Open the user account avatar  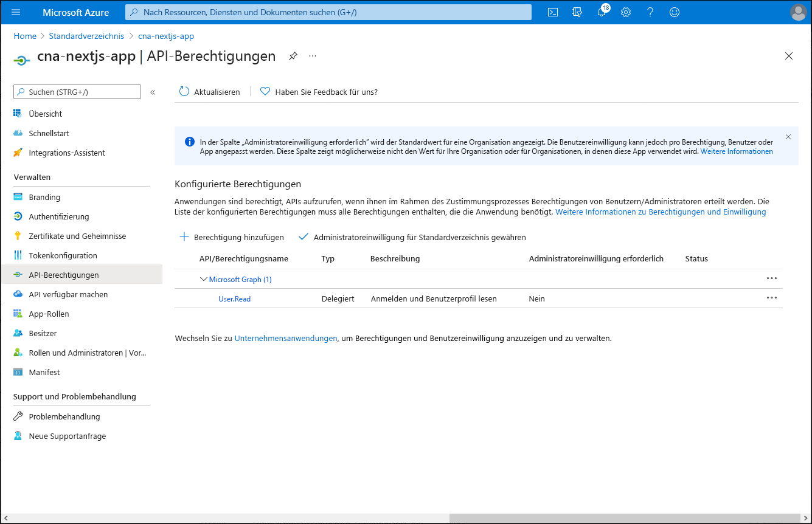coord(798,12)
